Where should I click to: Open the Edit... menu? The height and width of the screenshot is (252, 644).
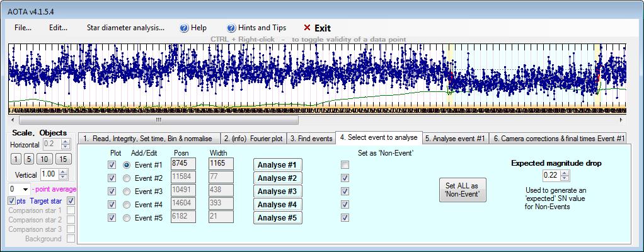59,28
